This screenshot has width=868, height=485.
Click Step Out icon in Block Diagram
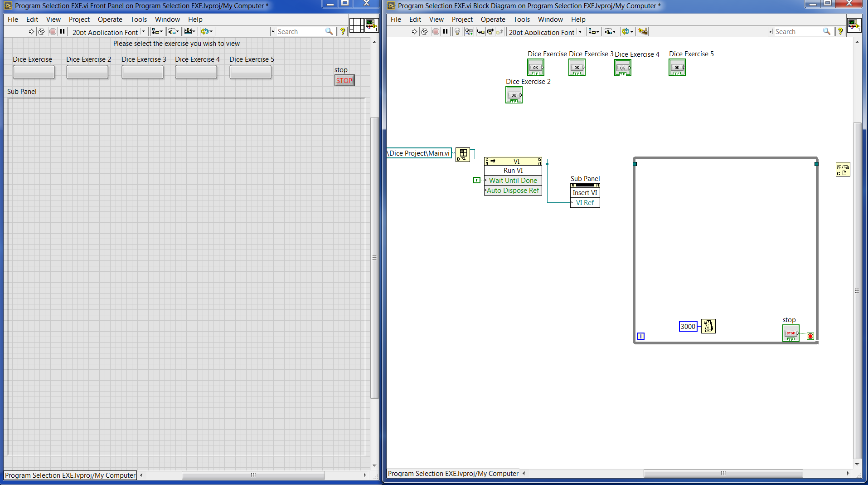click(499, 31)
